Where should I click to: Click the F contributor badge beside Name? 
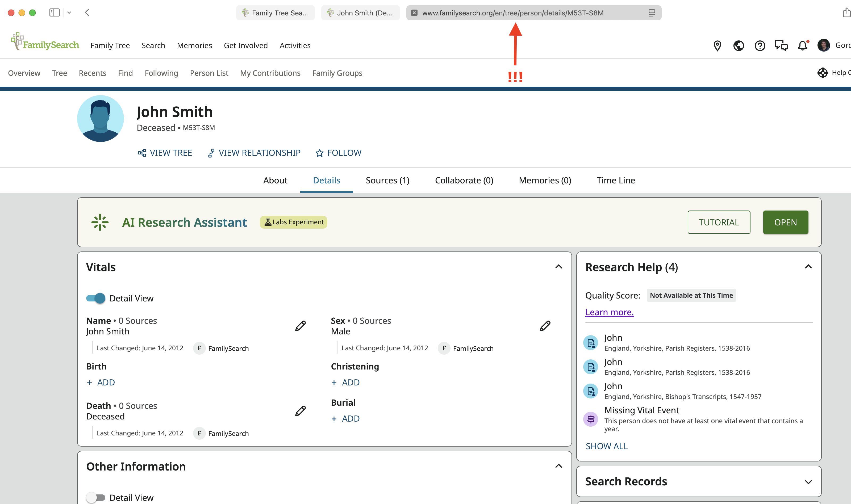click(x=199, y=348)
